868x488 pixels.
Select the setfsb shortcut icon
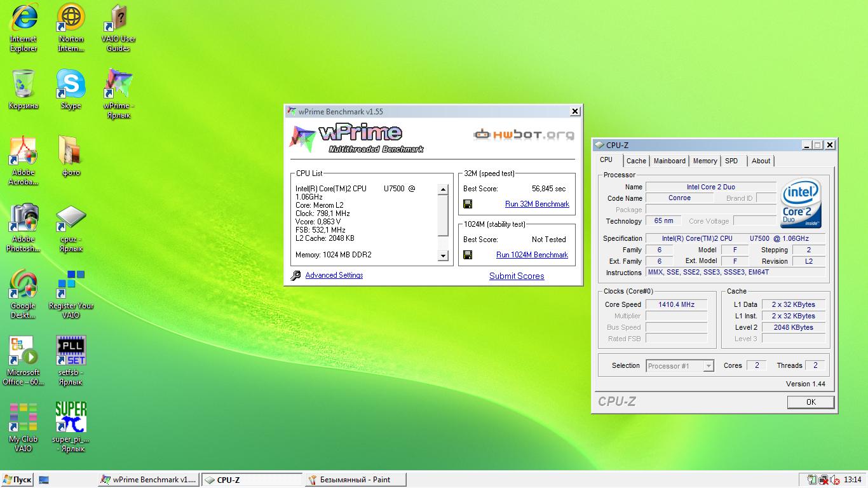(71, 361)
